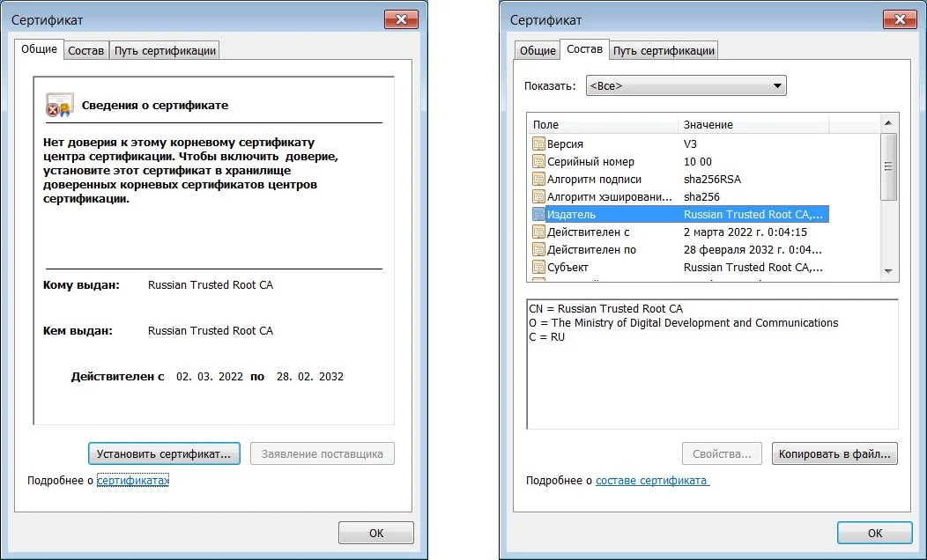Select the Издатель row
Screen dimensions: 927x560
(680, 215)
